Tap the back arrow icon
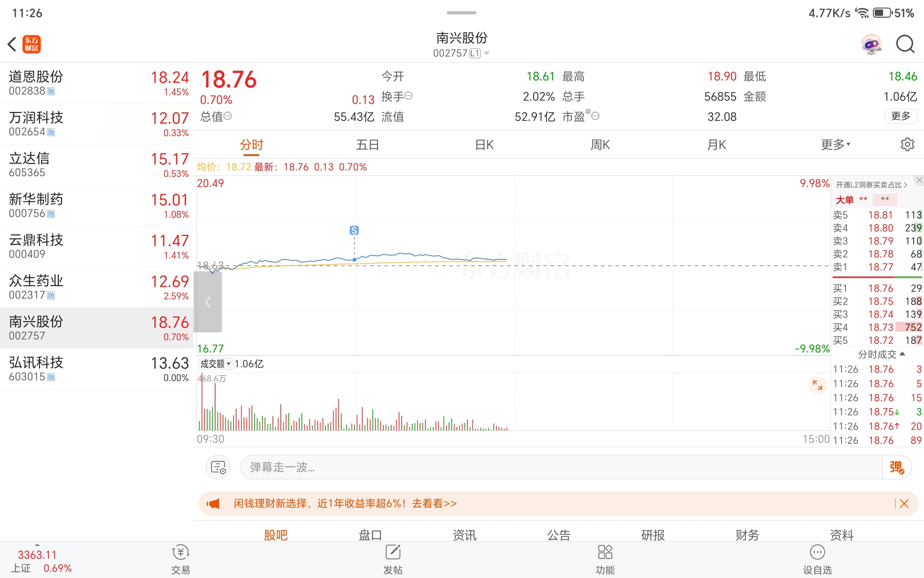This screenshot has width=924, height=578. [x=12, y=44]
